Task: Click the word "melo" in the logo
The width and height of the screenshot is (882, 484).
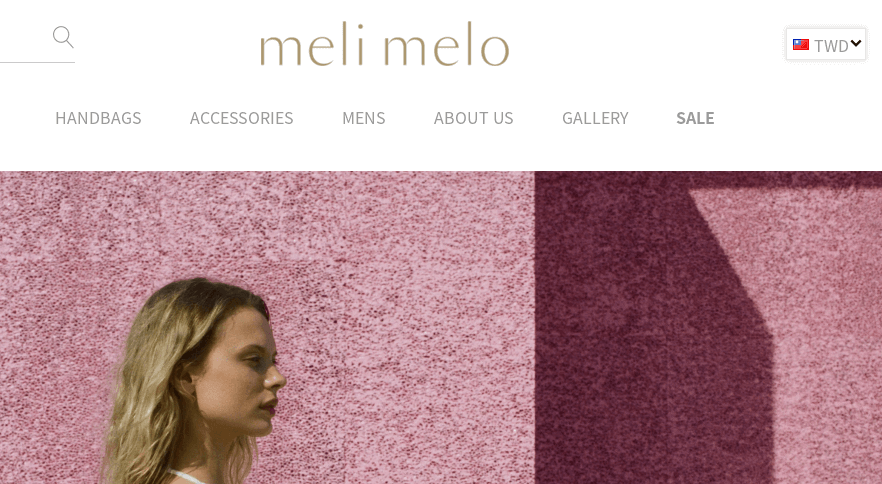Action: point(446,44)
